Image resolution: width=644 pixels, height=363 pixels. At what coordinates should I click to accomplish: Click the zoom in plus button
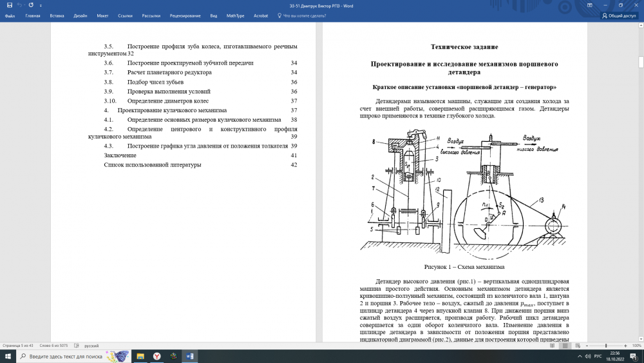pyautogui.click(x=626, y=346)
